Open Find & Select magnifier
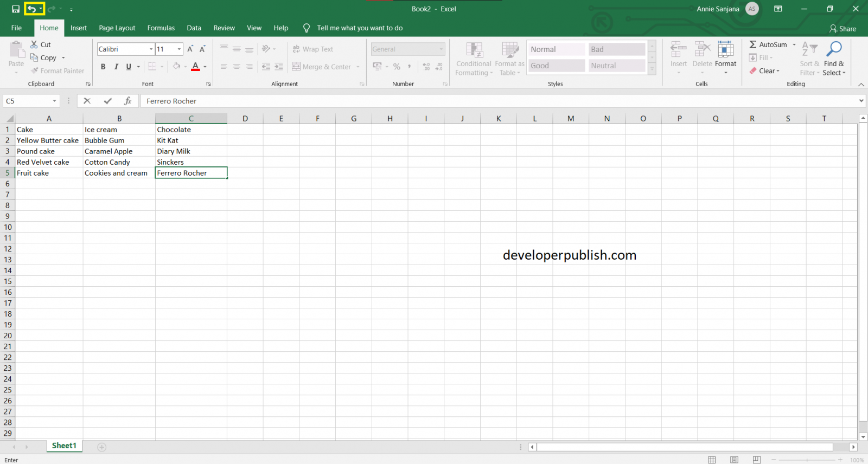868x464 pixels. point(834,50)
